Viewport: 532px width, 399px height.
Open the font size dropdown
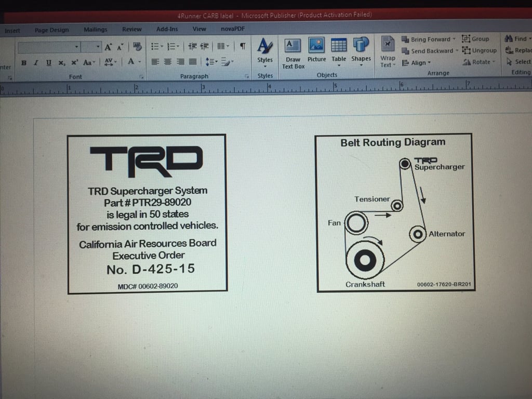tap(98, 47)
